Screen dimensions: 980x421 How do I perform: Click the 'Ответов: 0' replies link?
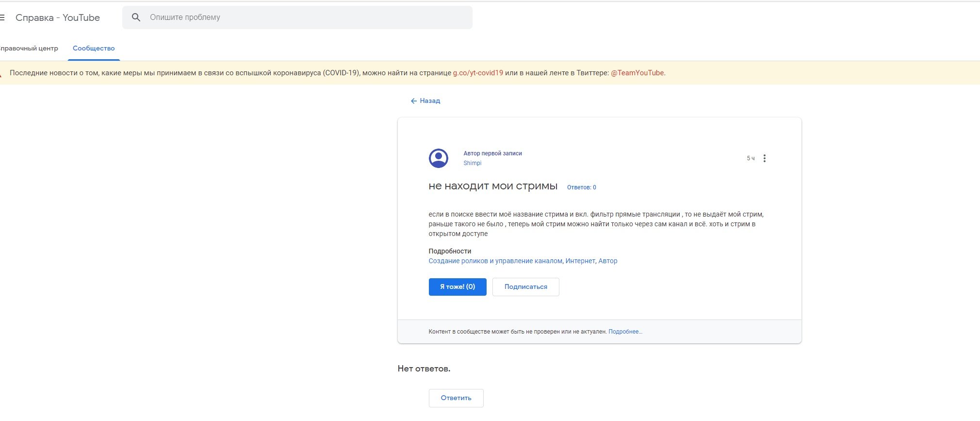581,187
